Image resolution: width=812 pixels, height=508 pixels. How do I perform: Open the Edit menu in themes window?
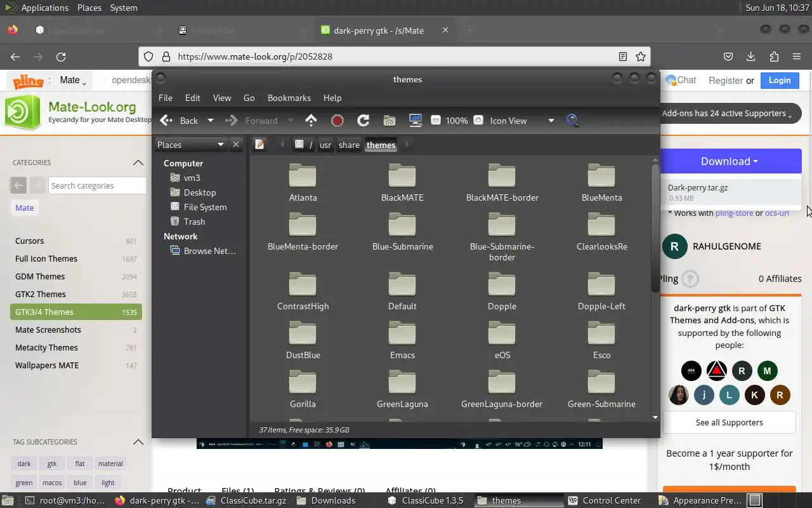point(193,98)
